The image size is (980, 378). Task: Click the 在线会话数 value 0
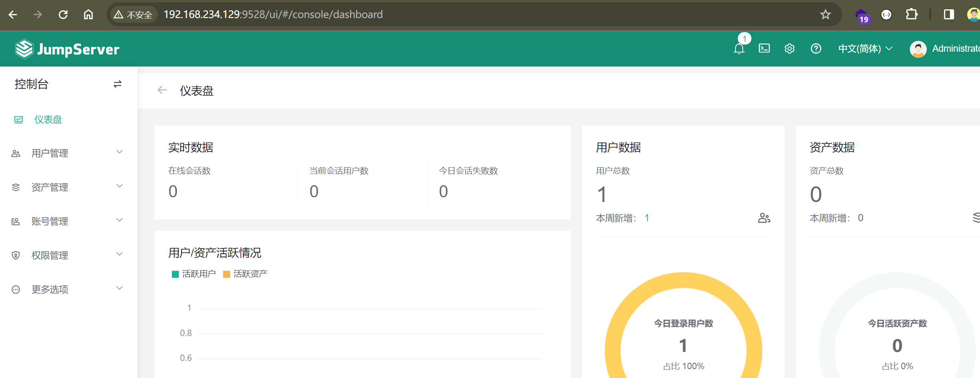coord(173,191)
